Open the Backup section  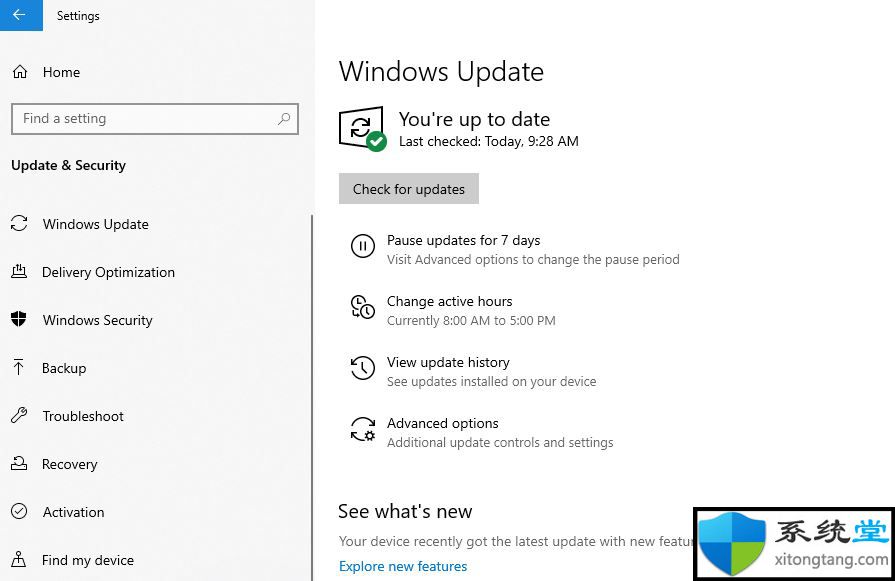(x=64, y=368)
